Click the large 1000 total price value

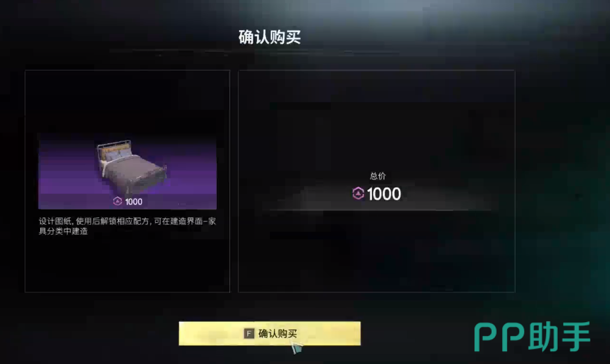pos(384,194)
